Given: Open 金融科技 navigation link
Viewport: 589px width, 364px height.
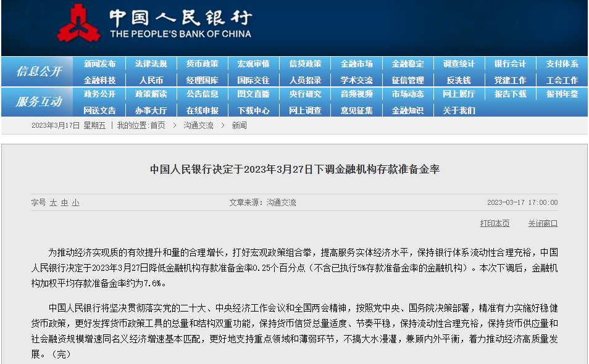Looking at the screenshot, I should point(99,80).
